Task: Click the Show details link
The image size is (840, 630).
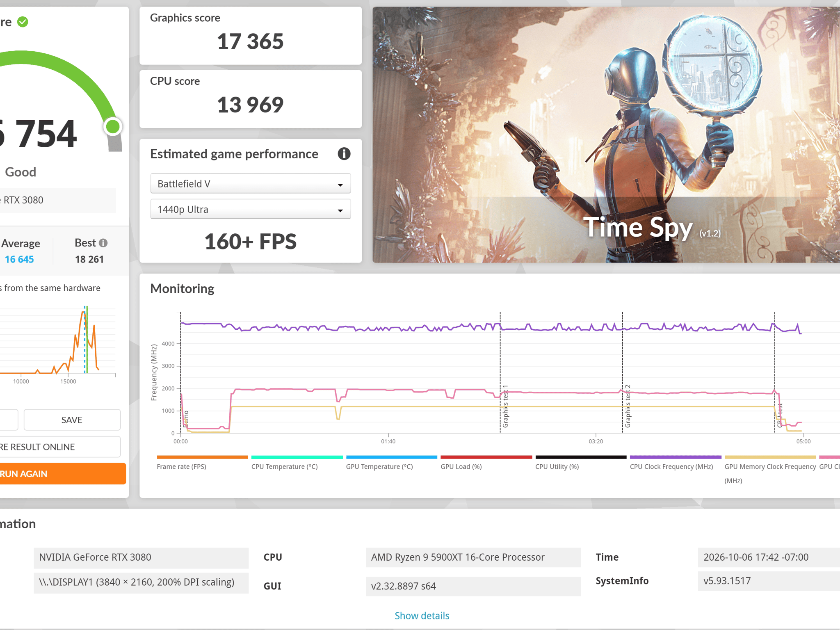Action: (x=422, y=616)
